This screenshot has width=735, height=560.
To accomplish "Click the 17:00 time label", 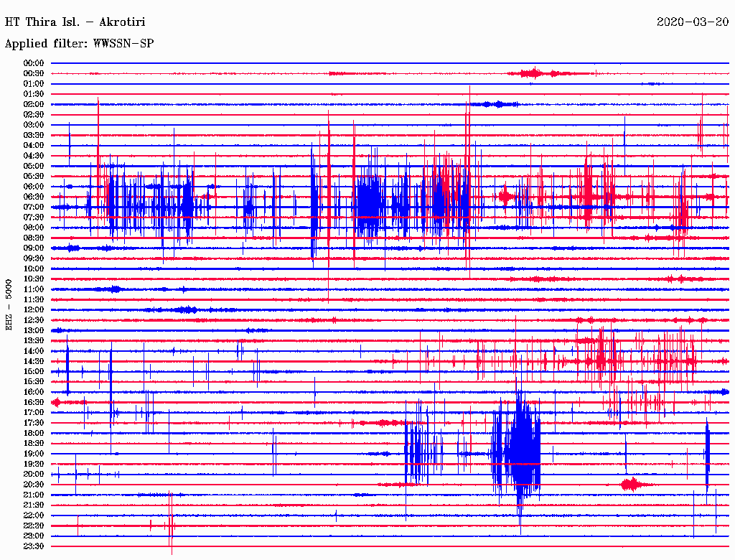I will click(34, 413).
